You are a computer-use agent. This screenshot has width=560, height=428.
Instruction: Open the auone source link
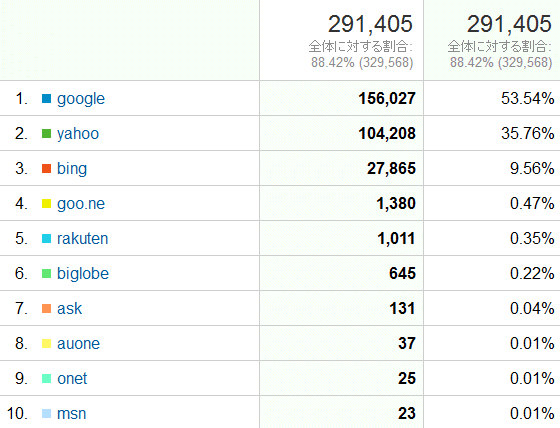coord(78,344)
